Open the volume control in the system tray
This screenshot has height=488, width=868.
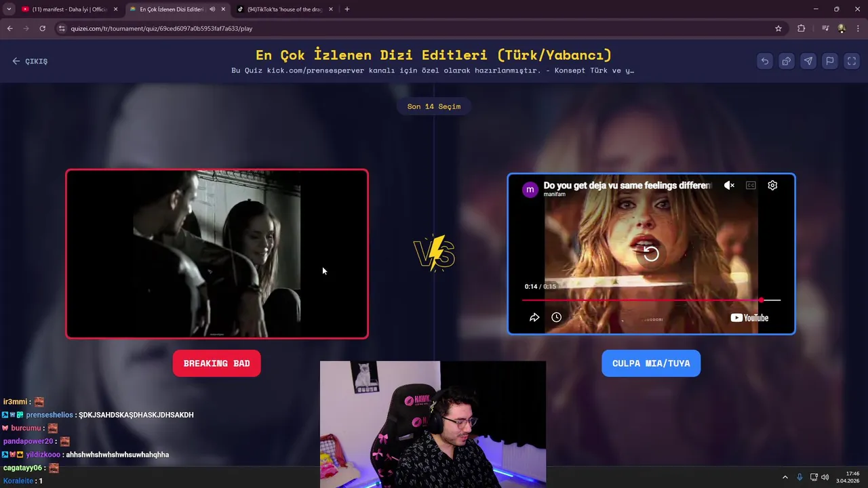coord(825,477)
